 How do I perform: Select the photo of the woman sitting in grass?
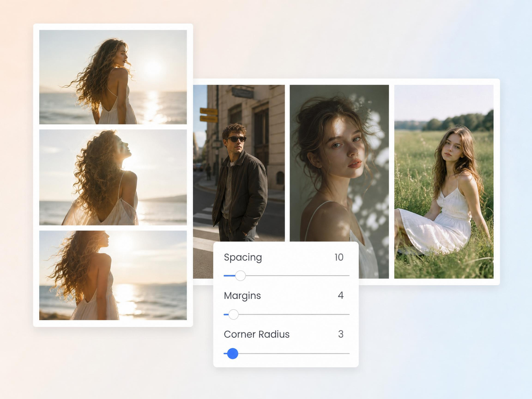444,181
